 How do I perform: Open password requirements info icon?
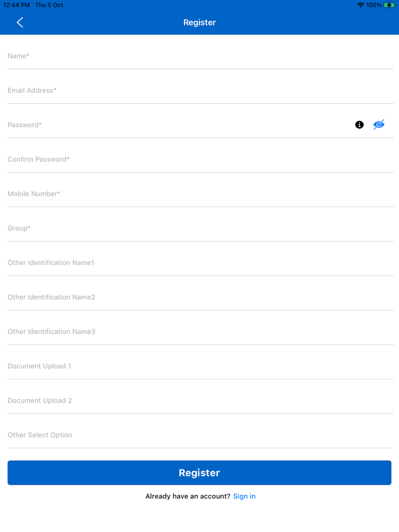(359, 125)
